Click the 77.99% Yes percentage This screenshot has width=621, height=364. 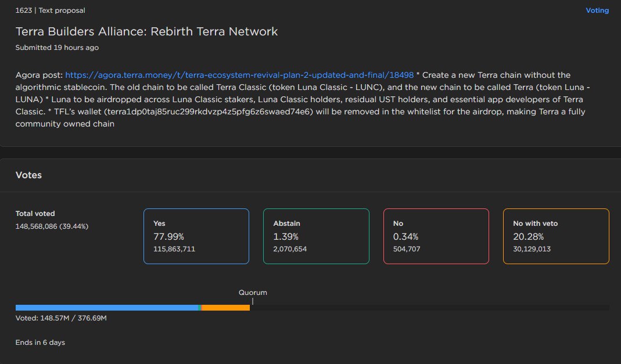point(168,237)
